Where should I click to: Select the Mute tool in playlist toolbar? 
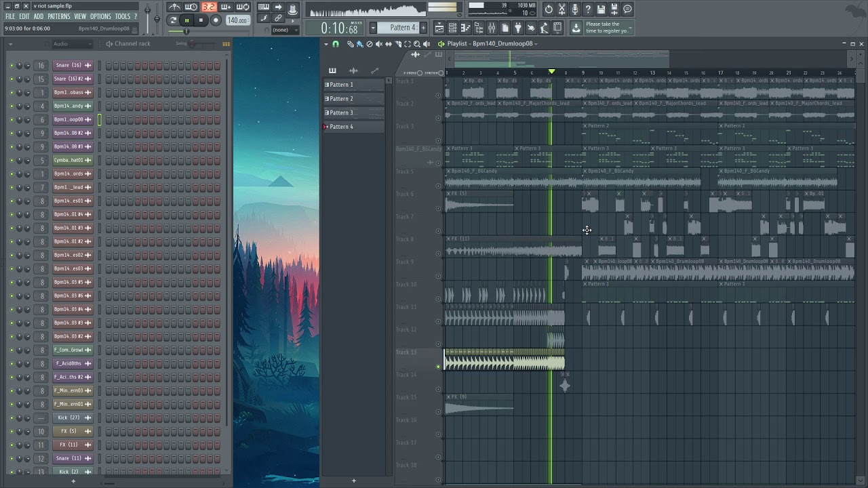(379, 43)
